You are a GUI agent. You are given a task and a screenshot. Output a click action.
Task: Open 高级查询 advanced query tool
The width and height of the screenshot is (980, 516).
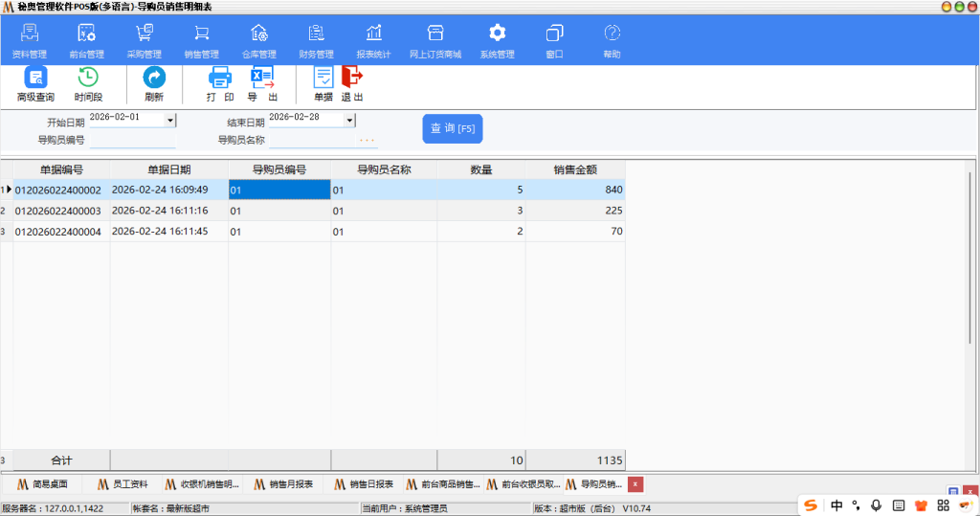pos(35,84)
